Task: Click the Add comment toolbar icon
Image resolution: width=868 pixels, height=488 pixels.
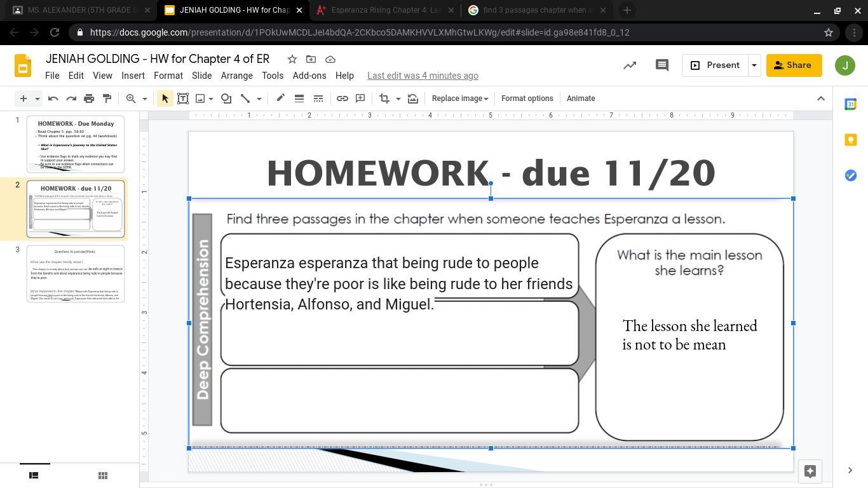Action: 360,98
